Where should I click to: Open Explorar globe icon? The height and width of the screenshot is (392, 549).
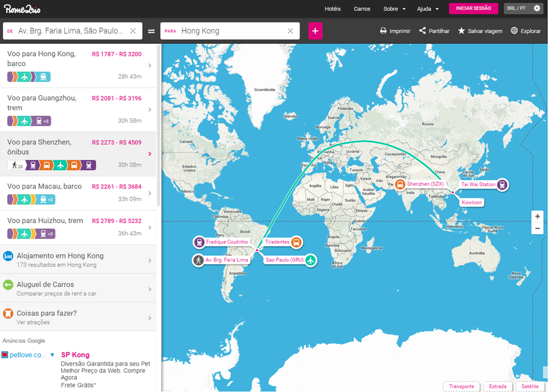coord(514,31)
